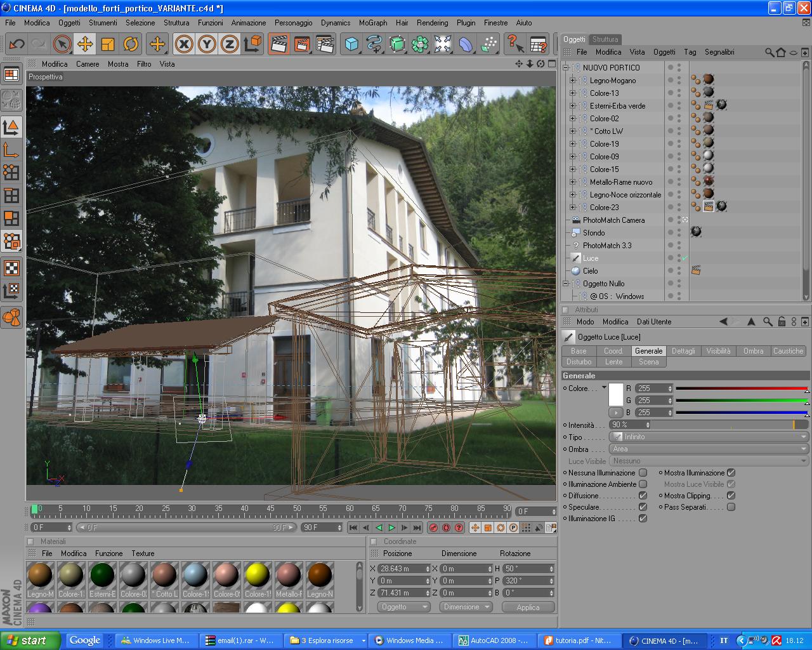This screenshot has width=812, height=650.
Task: Open the Dimensione dropdown in Coordinate panel
Action: [466, 607]
